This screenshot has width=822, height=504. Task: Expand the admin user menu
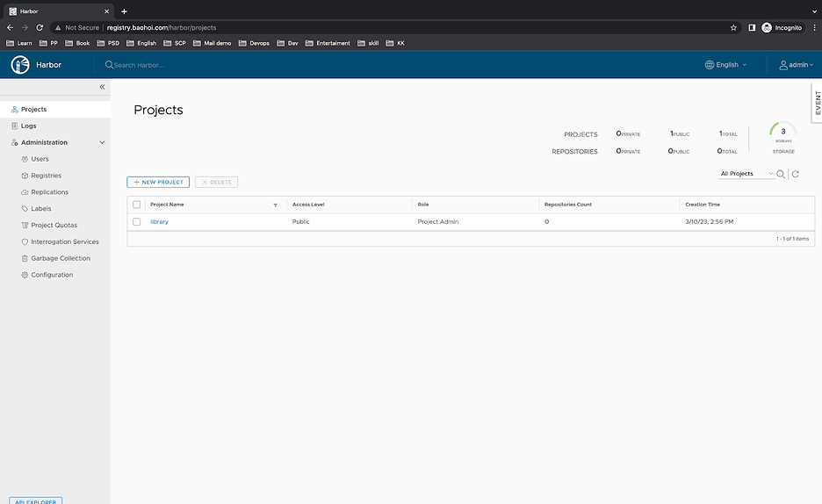(796, 65)
